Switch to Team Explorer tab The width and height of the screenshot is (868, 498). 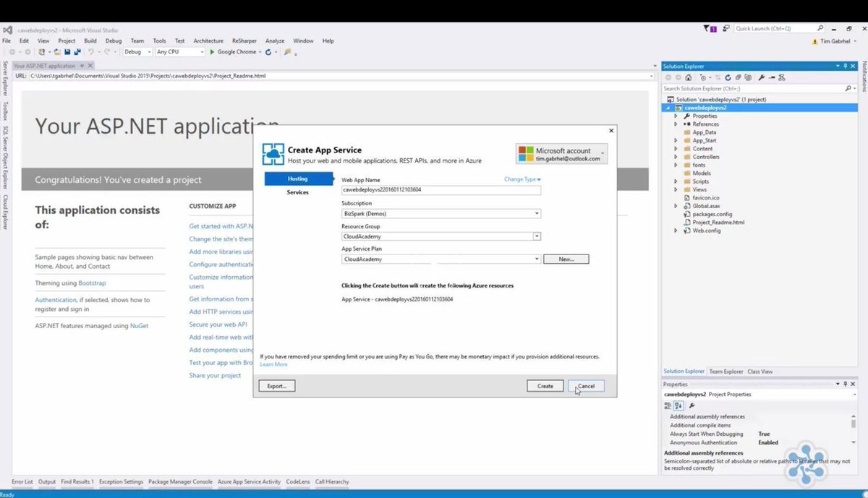pyautogui.click(x=726, y=372)
